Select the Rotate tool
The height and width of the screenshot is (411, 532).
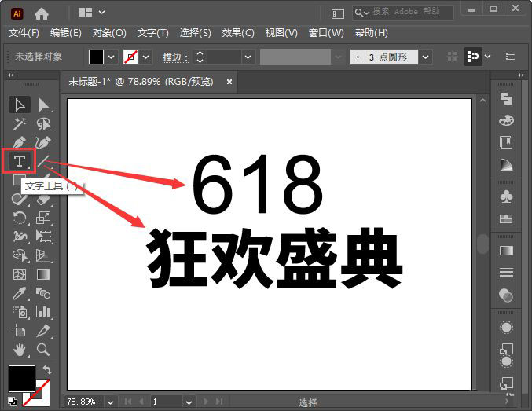pyautogui.click(x=20, y=218)
